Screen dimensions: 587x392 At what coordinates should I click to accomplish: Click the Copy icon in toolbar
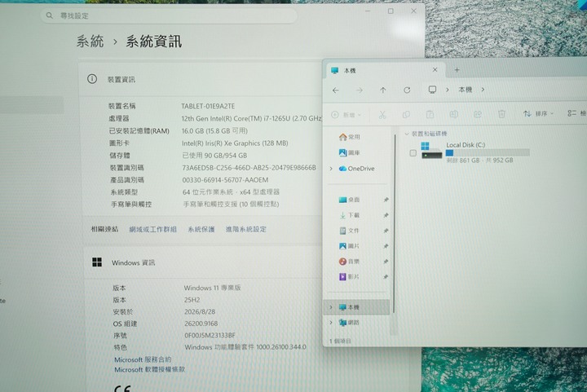pyautogui.click(x=406, y=114)
